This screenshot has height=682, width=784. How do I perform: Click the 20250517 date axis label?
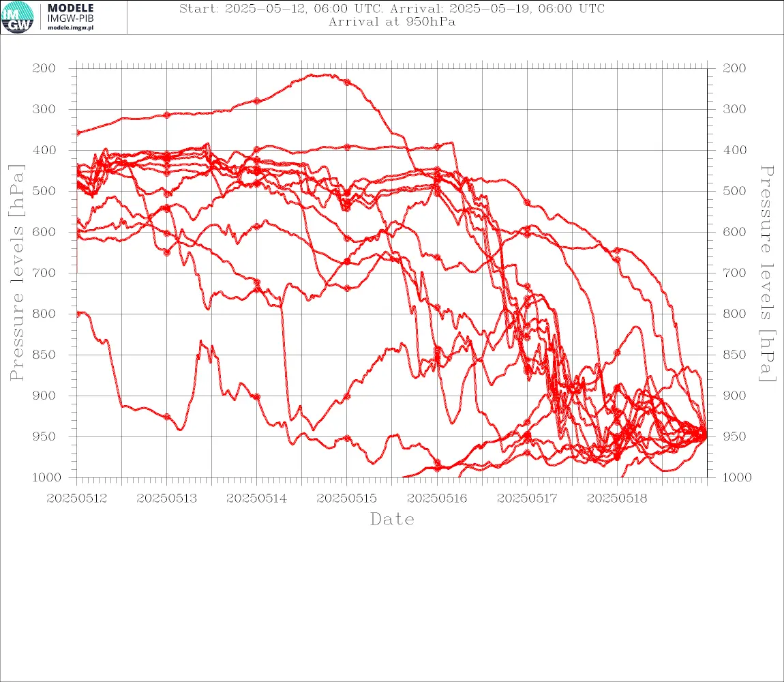click(527, 499)
